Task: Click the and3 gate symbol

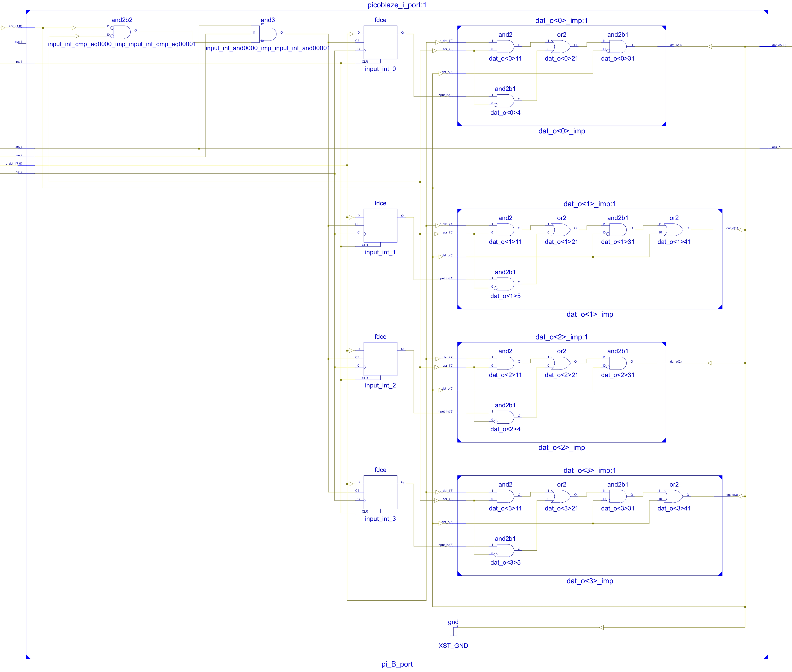Action: click(268, 34)
